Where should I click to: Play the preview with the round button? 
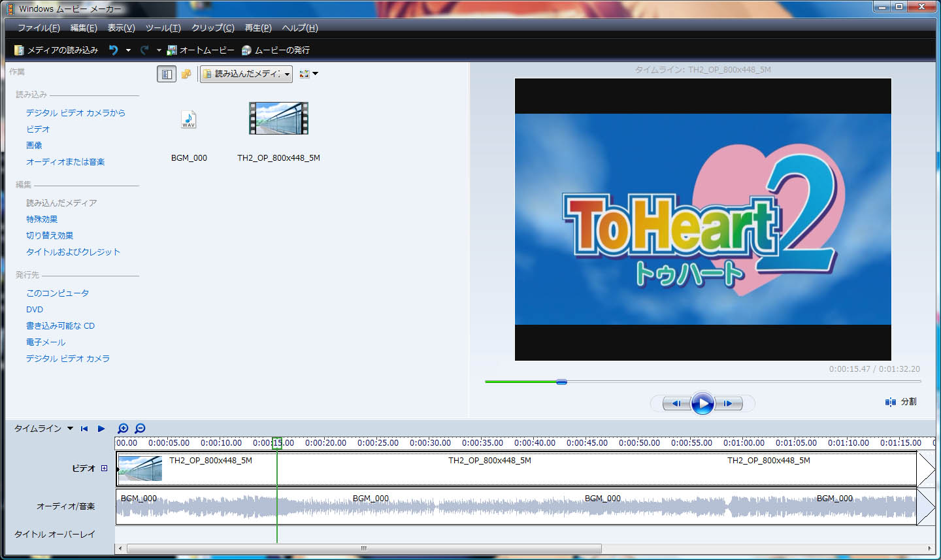pyautogui.click(x=702, y=403)
